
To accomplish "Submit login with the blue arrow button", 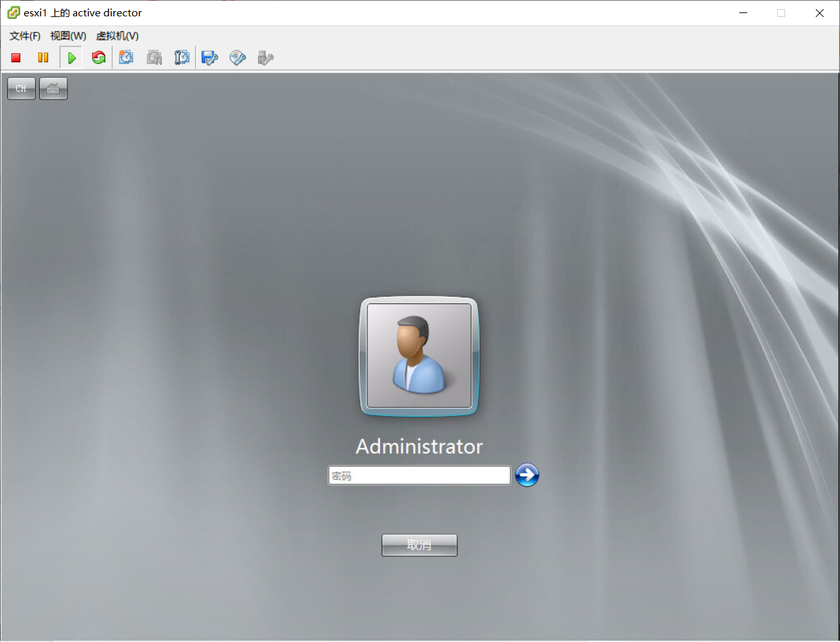I will [527, 475].
